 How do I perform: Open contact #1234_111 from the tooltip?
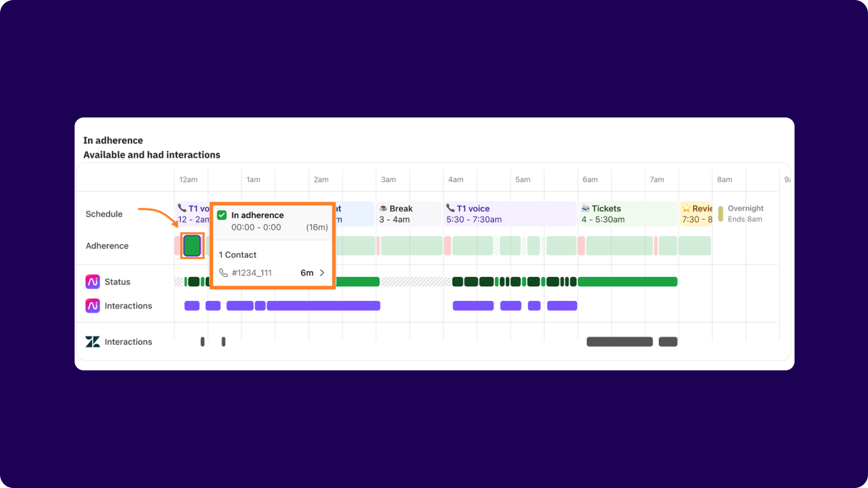[252, 273]
